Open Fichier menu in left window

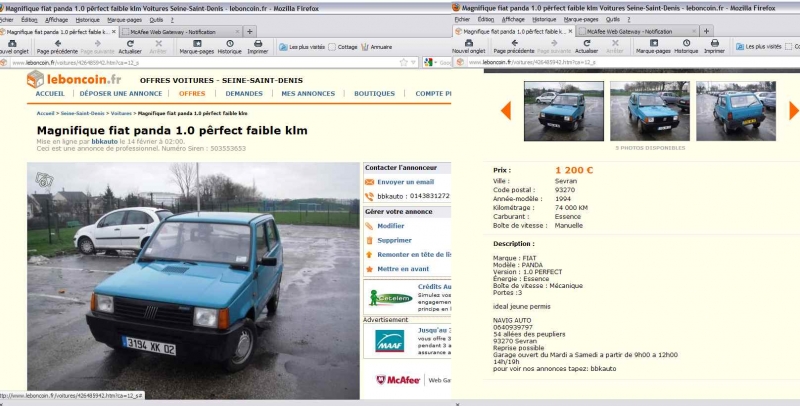pyautogui.click(x=7, y=20)
